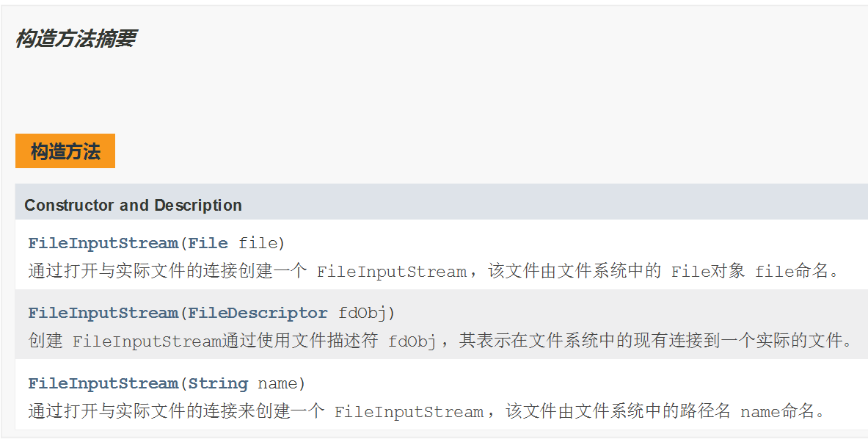The width and height of the screenshot is (868, 445).
Task: Open FileInputStream link in the FileDescriptor row
Action: coord(103,313)
